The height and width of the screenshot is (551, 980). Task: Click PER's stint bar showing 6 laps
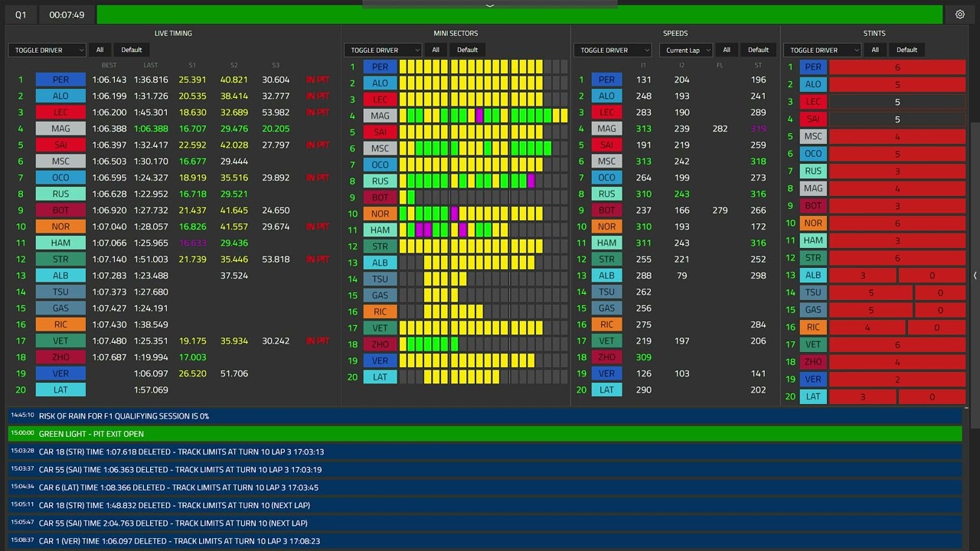(897, 67)
